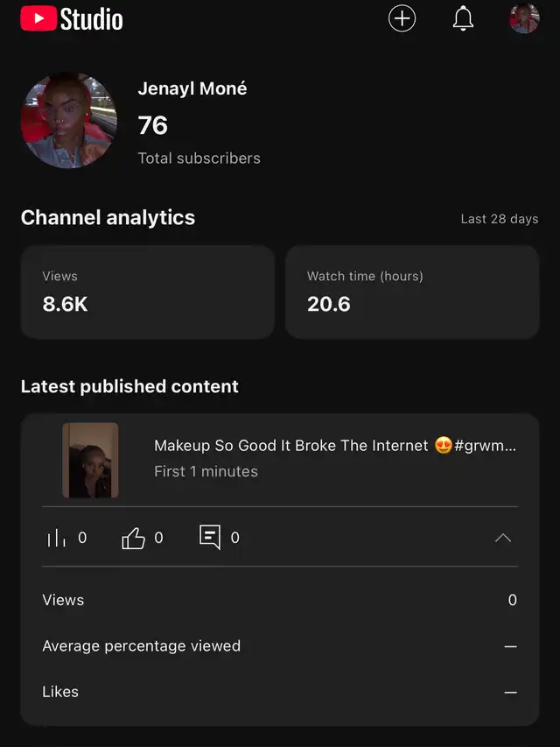
Task: Tap the video analytics bar-chart icon
Action: pos(57,538)
